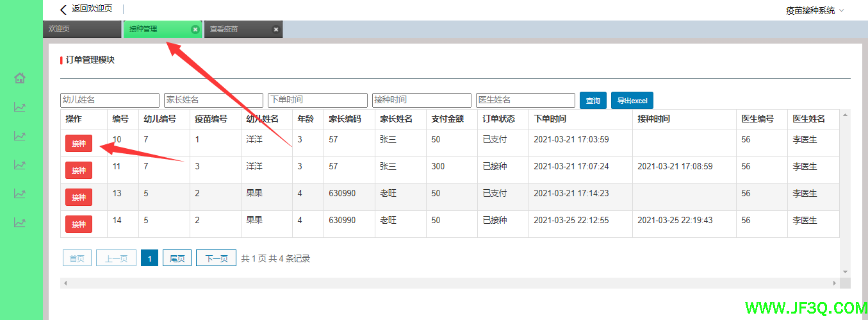
Task: Close the 查看疫苗 tab
Action: click(x=276, y=29)
